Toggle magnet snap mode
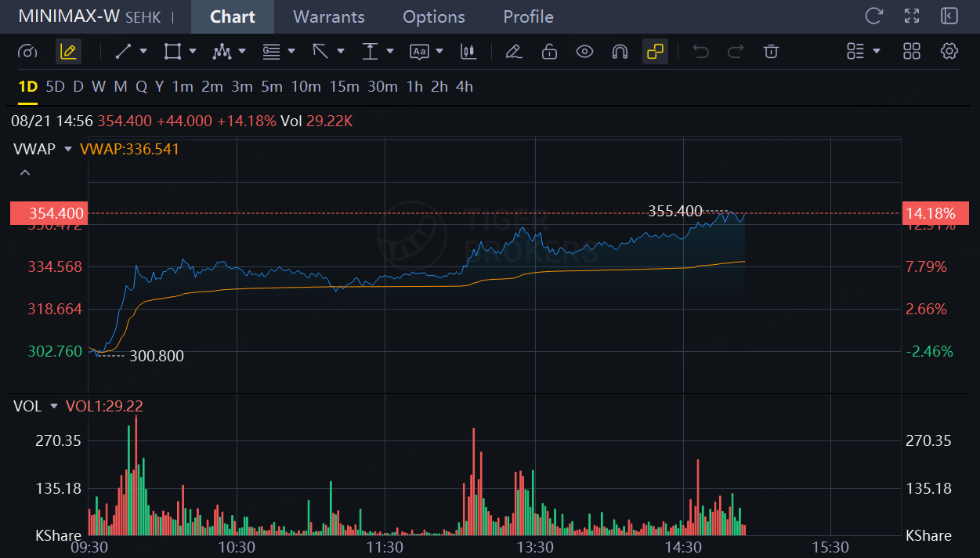Viewport: 980px width, 558px height. (x=620, y=52)
